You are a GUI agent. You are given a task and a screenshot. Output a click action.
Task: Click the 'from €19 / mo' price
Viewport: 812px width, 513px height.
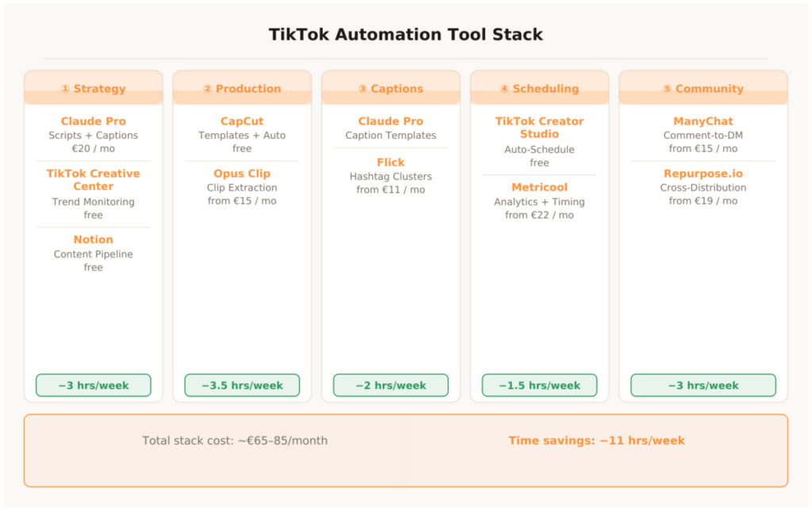(x=703, y=201)
